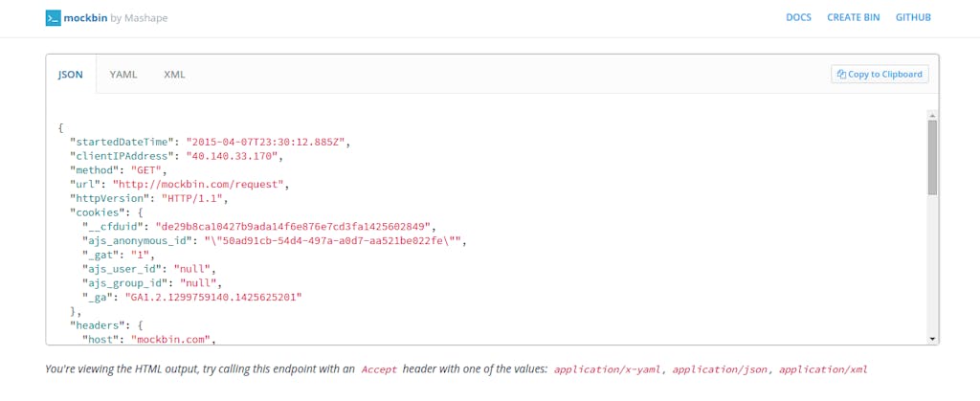Click the code panel scrollbar thumb
Screen dimensions: 980x401
[932, 158]
